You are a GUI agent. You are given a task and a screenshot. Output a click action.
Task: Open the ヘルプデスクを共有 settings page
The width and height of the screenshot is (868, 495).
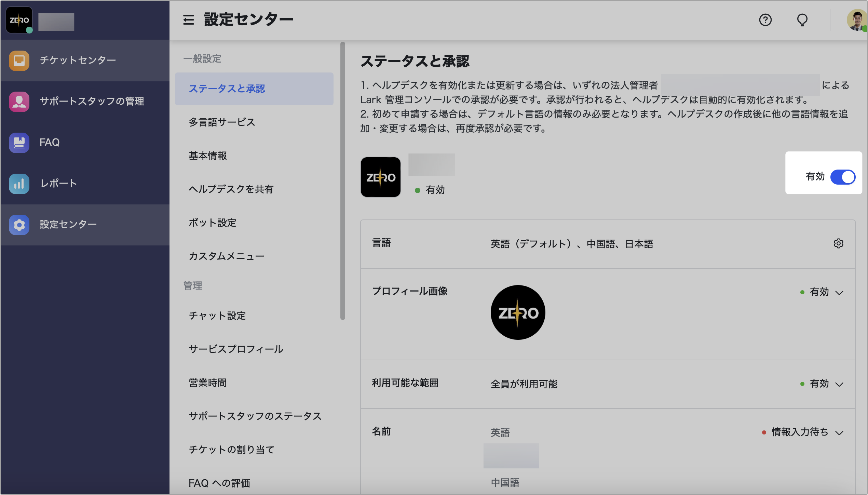tap(231, 189)
